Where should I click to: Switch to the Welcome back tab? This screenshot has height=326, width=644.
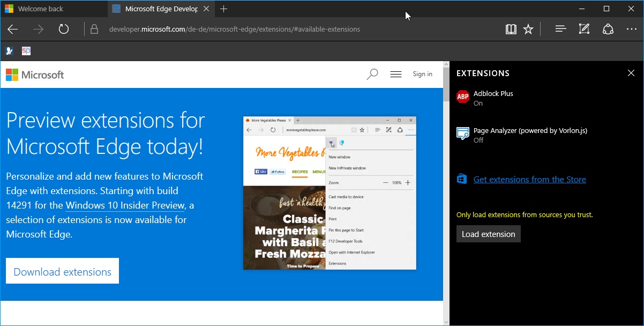[x=54, y=9]
